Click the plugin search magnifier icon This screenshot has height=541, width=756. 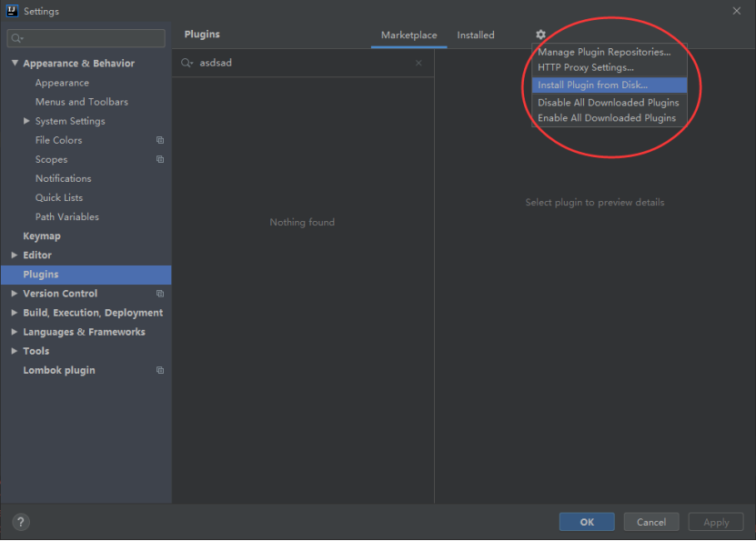click(x=186, y=63)
